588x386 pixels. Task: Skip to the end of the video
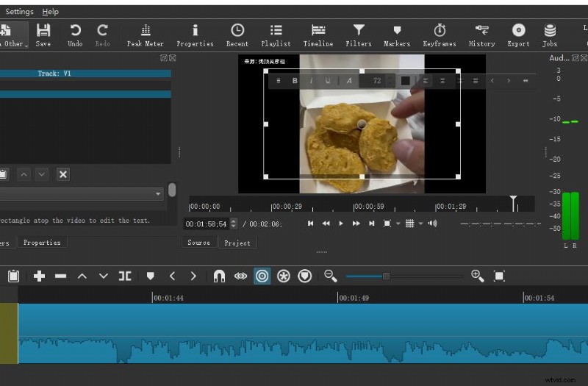coord(372,224)
